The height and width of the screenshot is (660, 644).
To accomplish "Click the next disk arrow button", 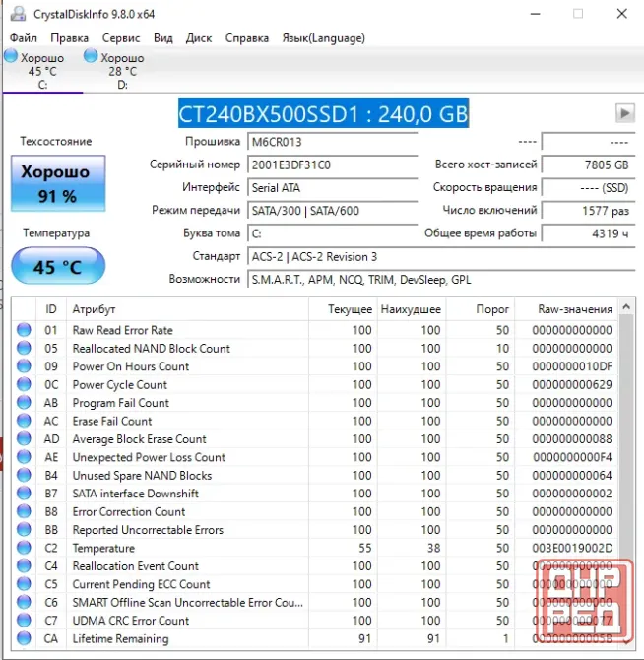I will [x=625, y=113].
